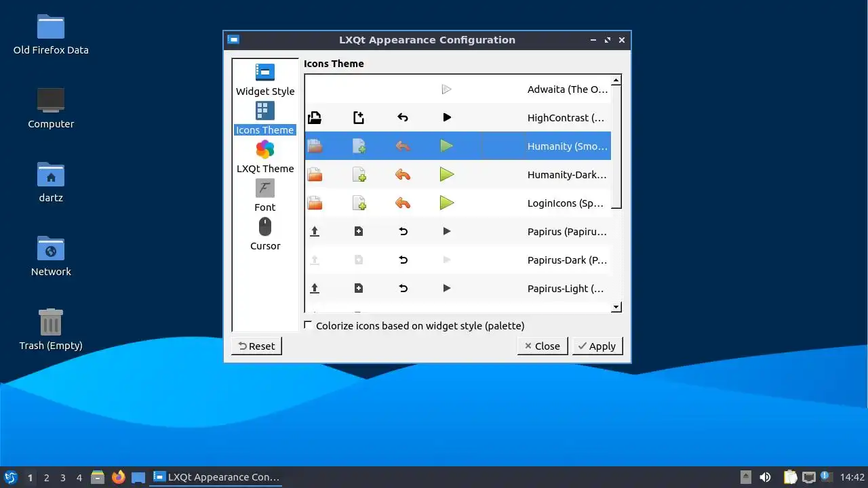Image resolution: width=868 pixels, height=488 pixels.
Task: Select the Papirus (Papiru... theme
Action: [458, 232]
